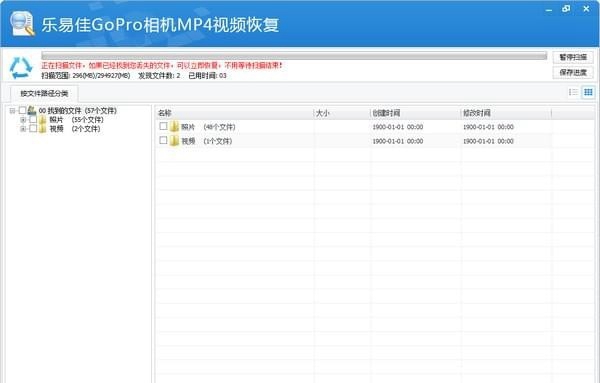This screenshot has height=383, width=600.
Task: Switch to list view layout icon
Action: point(573,92)
